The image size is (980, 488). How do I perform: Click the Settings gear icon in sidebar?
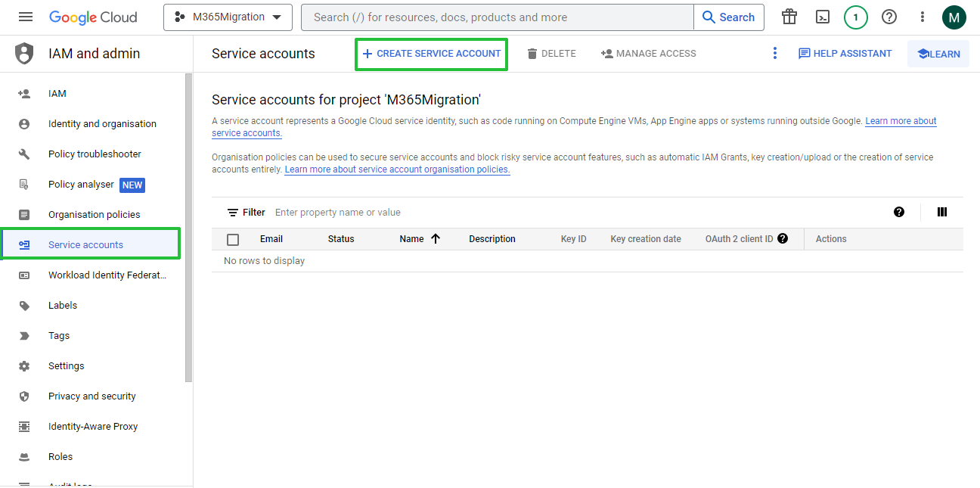24,366
